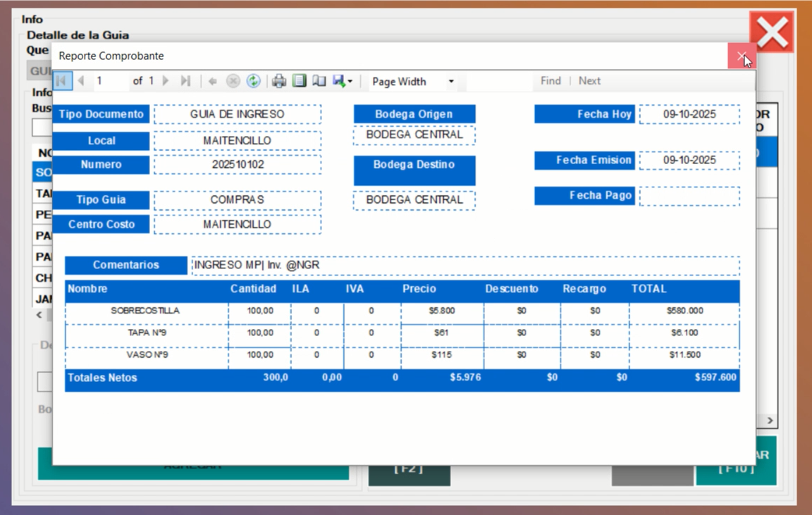Viewport: 812px width, 515px height.
Task: Toggle print layout view icon
Action: (x=300, y=81)
